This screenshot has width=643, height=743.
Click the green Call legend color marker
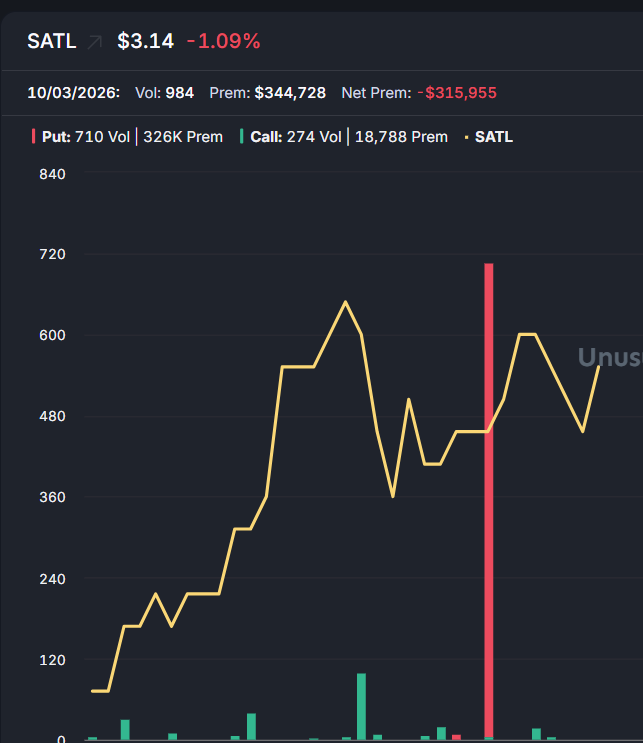pos(242,136)
